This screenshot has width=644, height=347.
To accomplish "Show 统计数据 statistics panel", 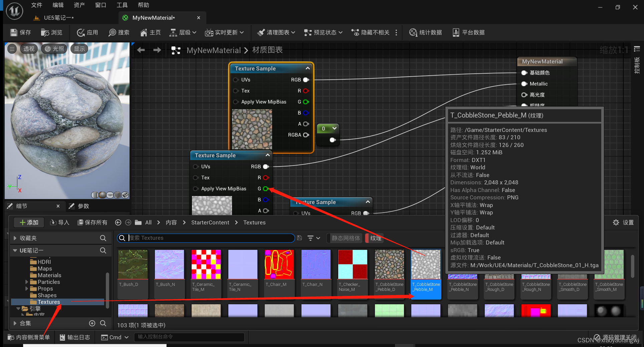I will (426, 32).
